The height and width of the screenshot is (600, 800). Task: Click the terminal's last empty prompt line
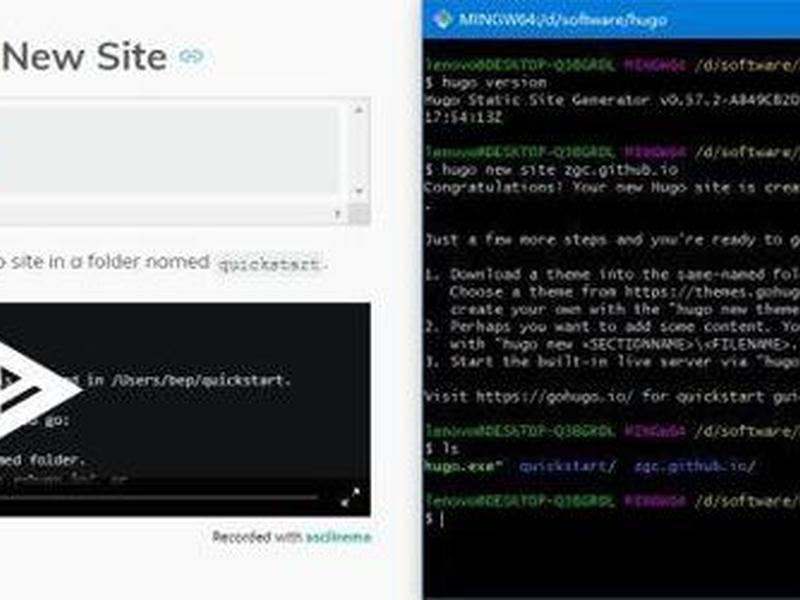(435, 519)
